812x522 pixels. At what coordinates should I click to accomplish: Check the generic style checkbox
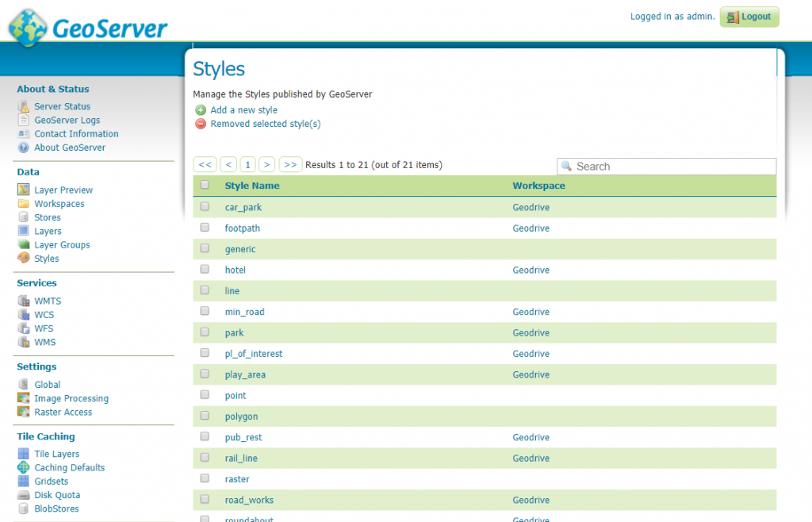click(x=205, y=248)
